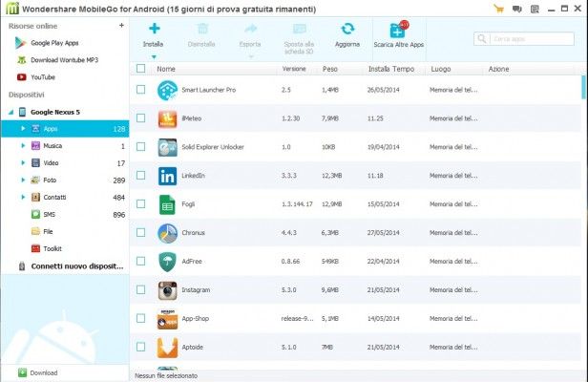Open the feedback chat icon in title bar
Image resolution: width=588 pixels, height=382 pixels.
click(x=517, y=9)
